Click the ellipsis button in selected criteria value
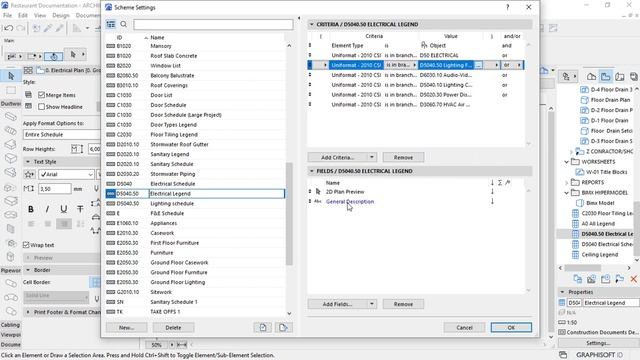Viewport: 640px width, 360px height. tap(478, 65)
